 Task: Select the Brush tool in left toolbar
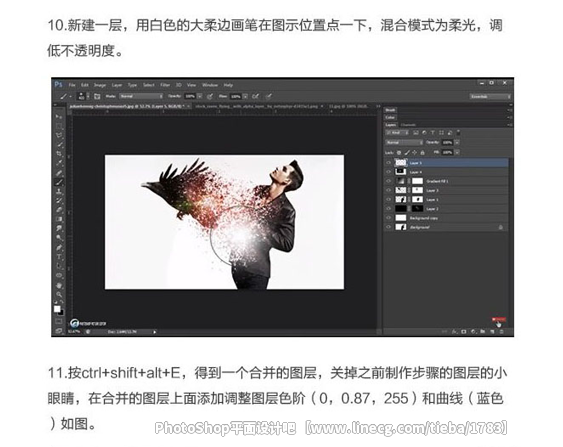pyautogui.click(x=59, y=182)
